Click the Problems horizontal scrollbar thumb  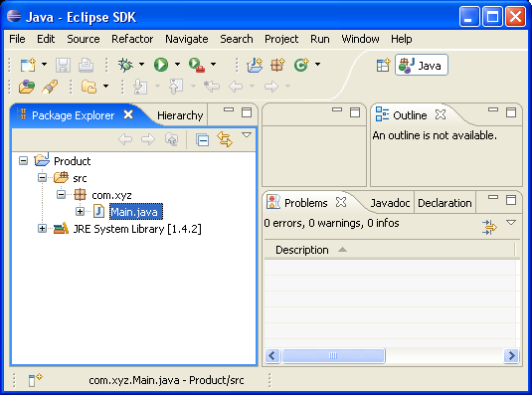pos(333,355)
